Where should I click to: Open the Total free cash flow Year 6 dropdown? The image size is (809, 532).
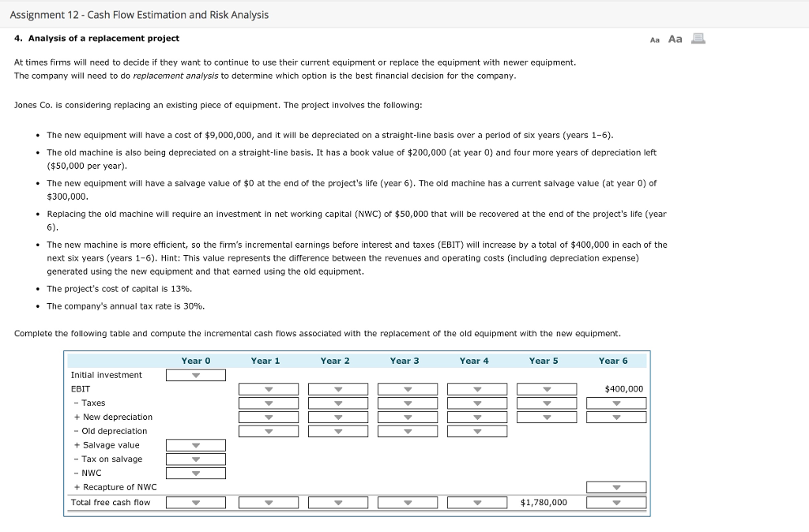[615, 502]
